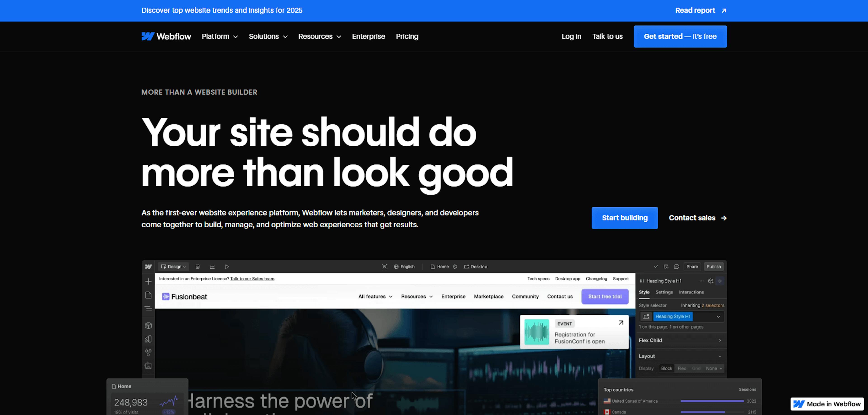Toggle the Grid layout option
Image resolution: width=868 pixels, height=415 pixels.
click(696, 368)
